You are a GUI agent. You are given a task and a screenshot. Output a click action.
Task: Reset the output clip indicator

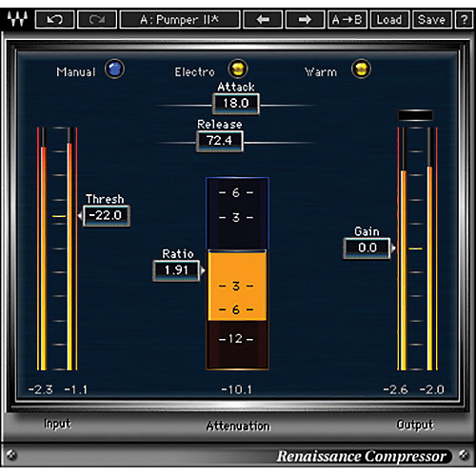(x=415, y=115)
